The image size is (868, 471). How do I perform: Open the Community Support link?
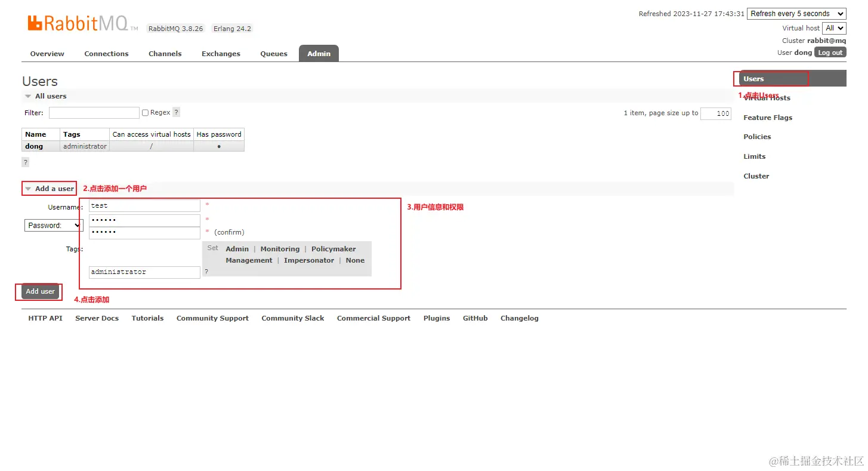click(x=212, y=318)
